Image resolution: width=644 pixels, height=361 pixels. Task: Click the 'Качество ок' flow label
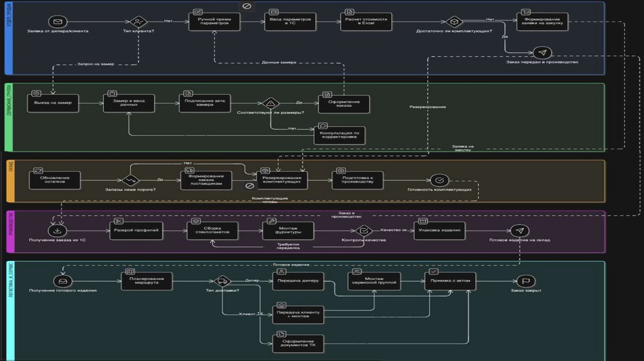click(393, 230)
